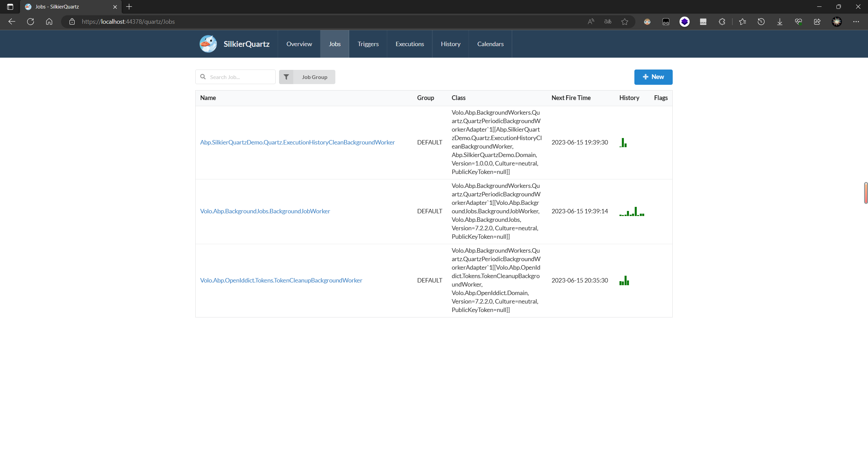Open the read aloud icon
This screenshot has width=868, height=468.
click(591, 22)
